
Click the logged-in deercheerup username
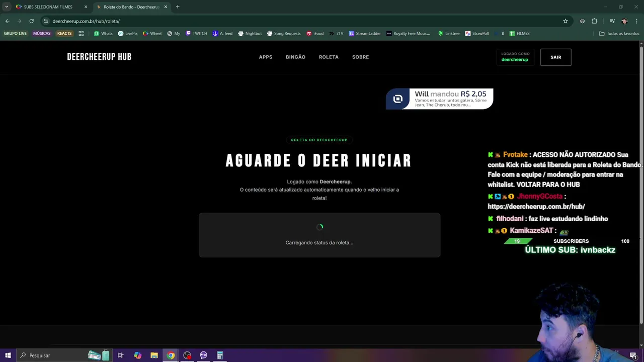click(515, 59)
